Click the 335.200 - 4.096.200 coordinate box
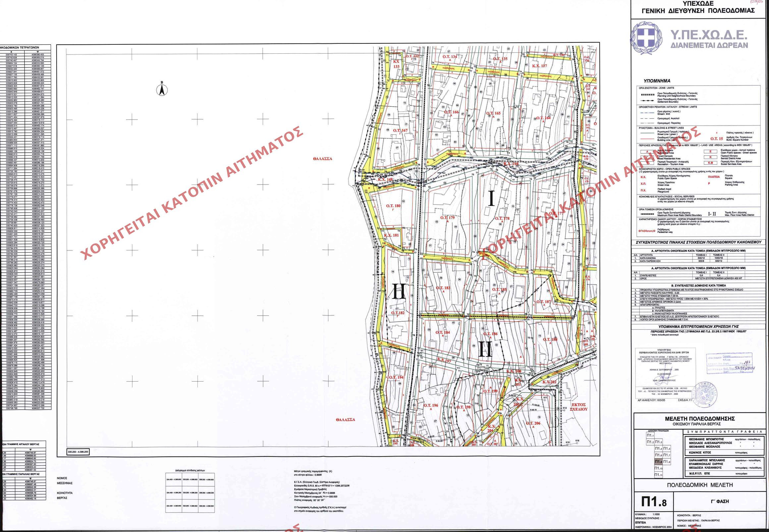 click(x=78, y=452)
